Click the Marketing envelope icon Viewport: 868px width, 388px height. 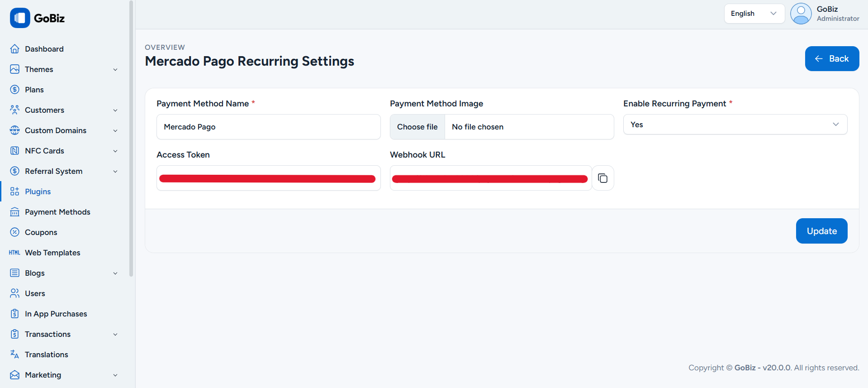15,375
